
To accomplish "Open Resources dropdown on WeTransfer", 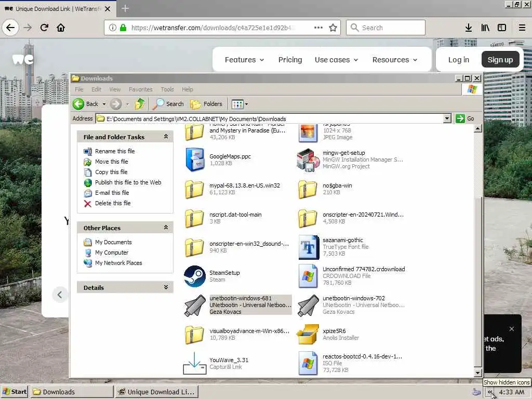I will pyautogui.click(x=395, y=60).
